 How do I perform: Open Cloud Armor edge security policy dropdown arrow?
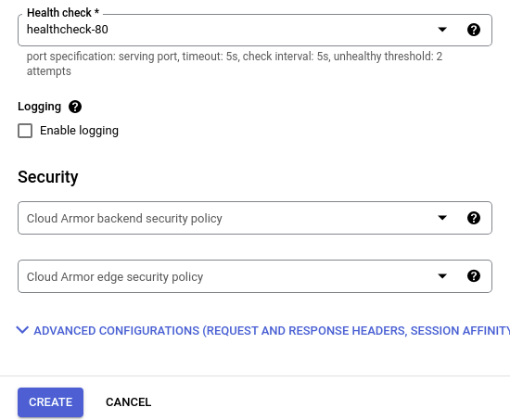tap(442, 276)
